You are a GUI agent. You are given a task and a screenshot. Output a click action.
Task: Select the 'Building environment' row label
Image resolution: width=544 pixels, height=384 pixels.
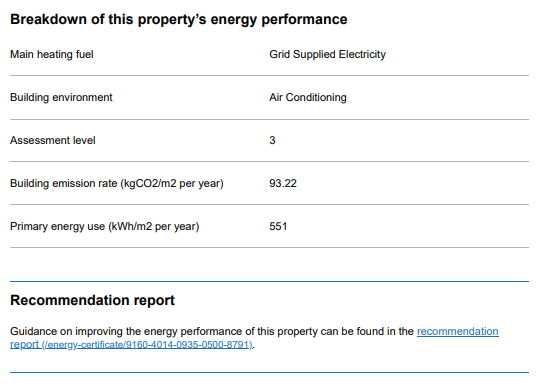61,97
